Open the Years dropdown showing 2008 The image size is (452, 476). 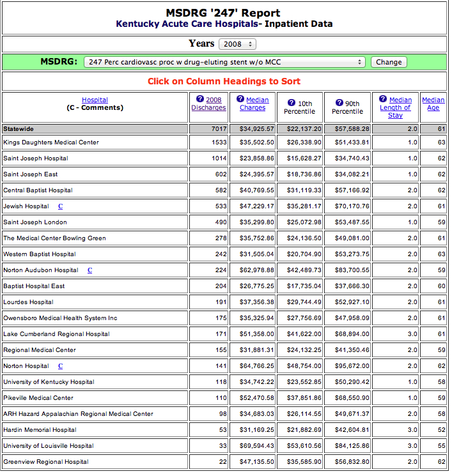tap(237, 44)
